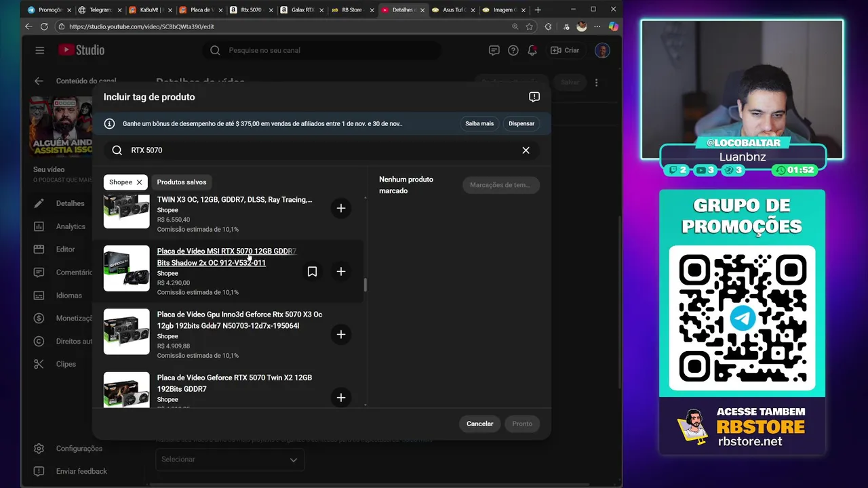Clear the RTX 5070 search text
This screenshot has height=488, width=868.
(526, 150)
